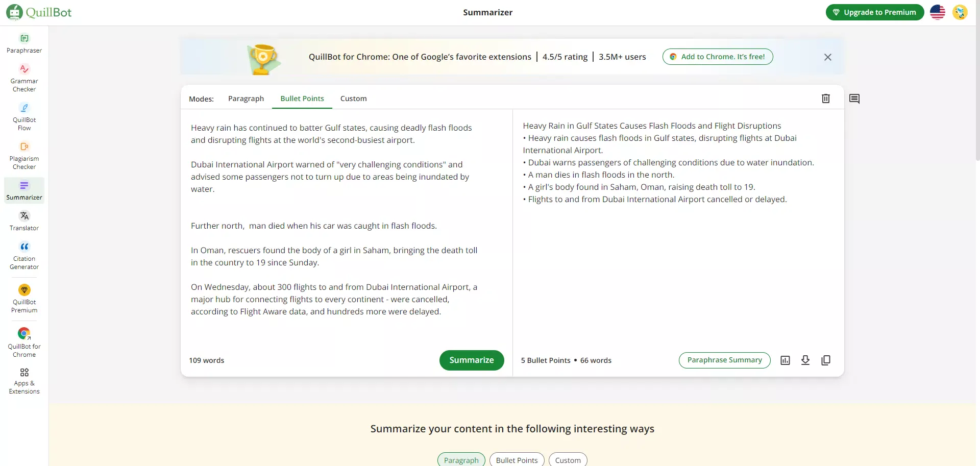Viewport: 980px width, 466px height.
Task: Open the Translator tool
Action: [24, 221]
